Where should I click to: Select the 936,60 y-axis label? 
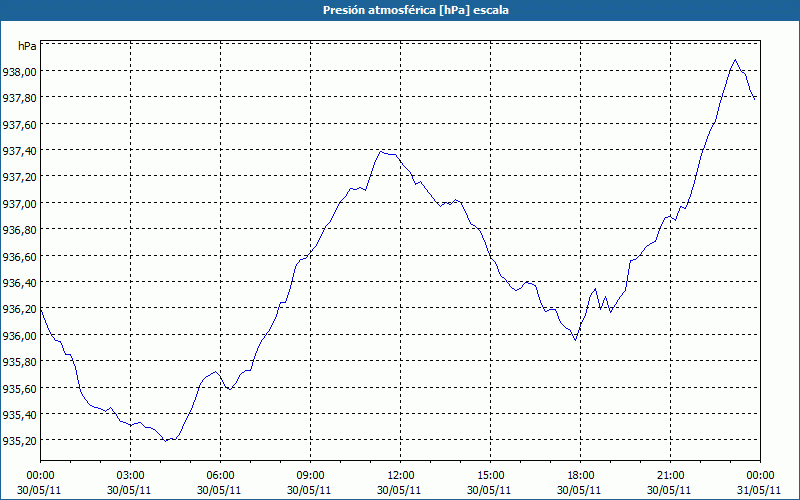pos(19,257)
